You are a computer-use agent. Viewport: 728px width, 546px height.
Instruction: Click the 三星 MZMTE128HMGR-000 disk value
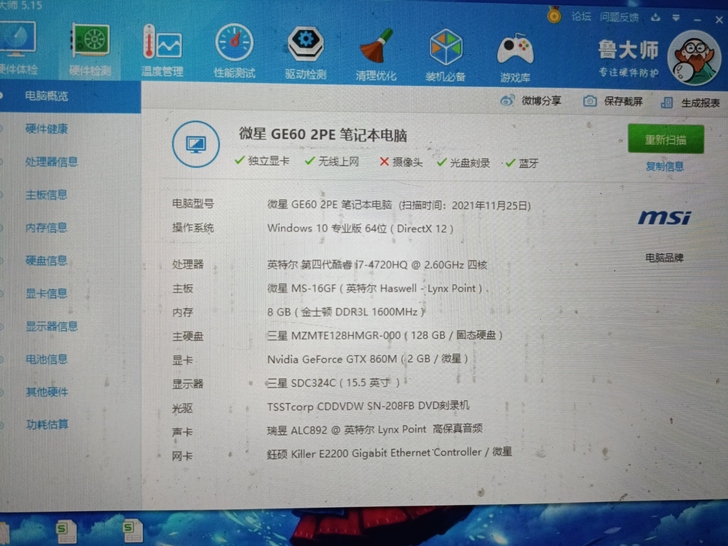tap(385, 335)
